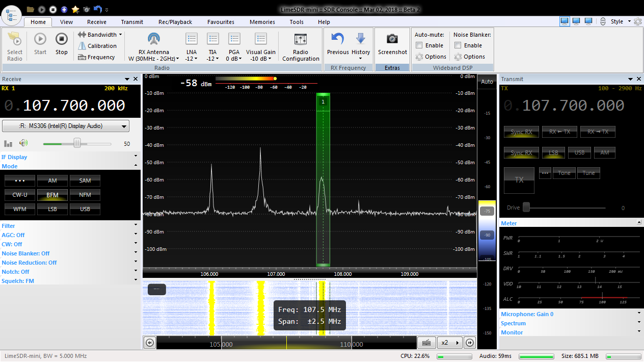Click the Stop radio icon
The height and width of the screenshot is (362, 644).
tap(61, 39)
